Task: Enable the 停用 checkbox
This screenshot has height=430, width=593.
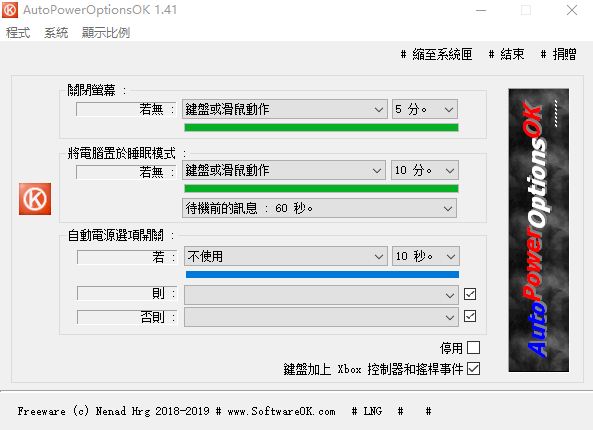Action: 473,348
